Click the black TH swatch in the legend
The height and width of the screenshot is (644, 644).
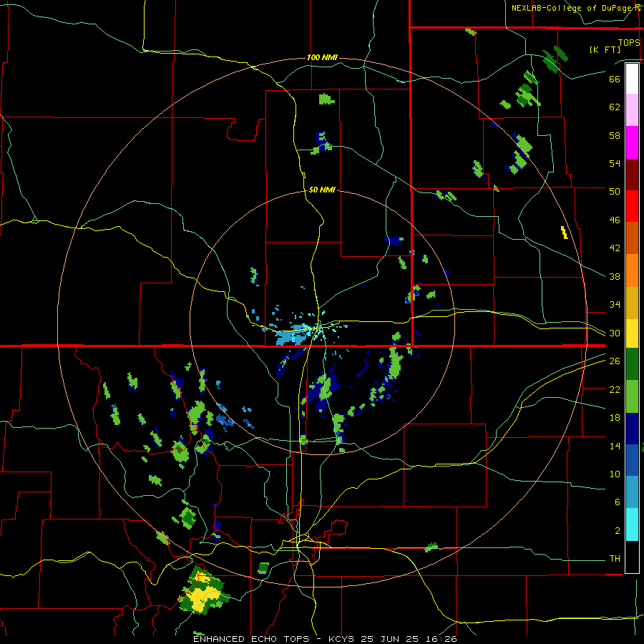(x=632, y=557)
